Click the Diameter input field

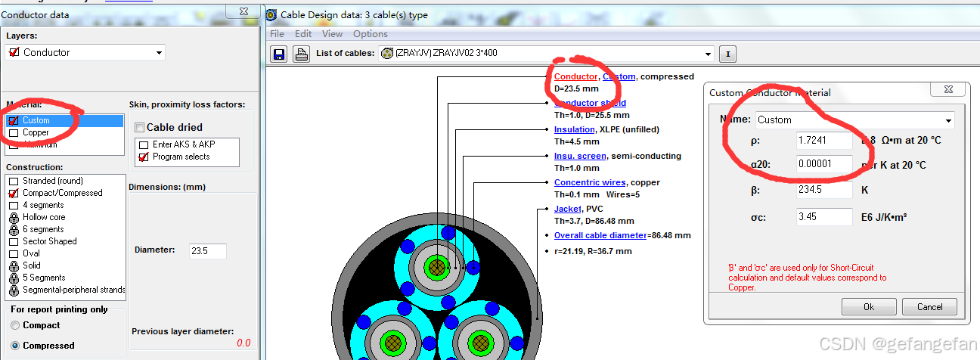tap(207, 250)
